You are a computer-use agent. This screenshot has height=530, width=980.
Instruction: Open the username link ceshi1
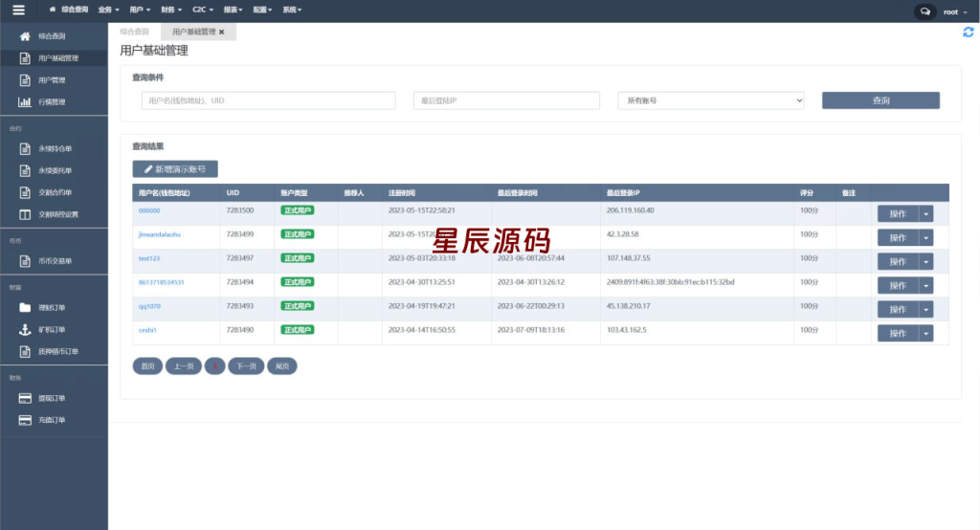click(147, 330)
